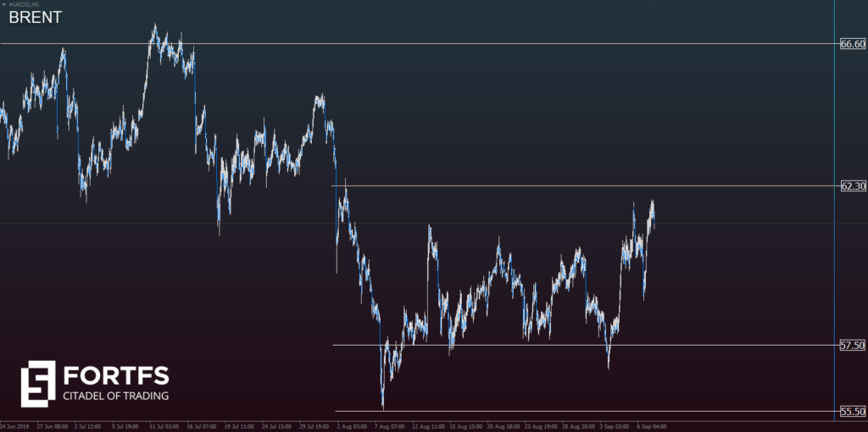The height and width of the screenshot is (432, 868).
Task: Click the dropdown arrow beside #UKOIL,H1
Action: pos(3,4)
